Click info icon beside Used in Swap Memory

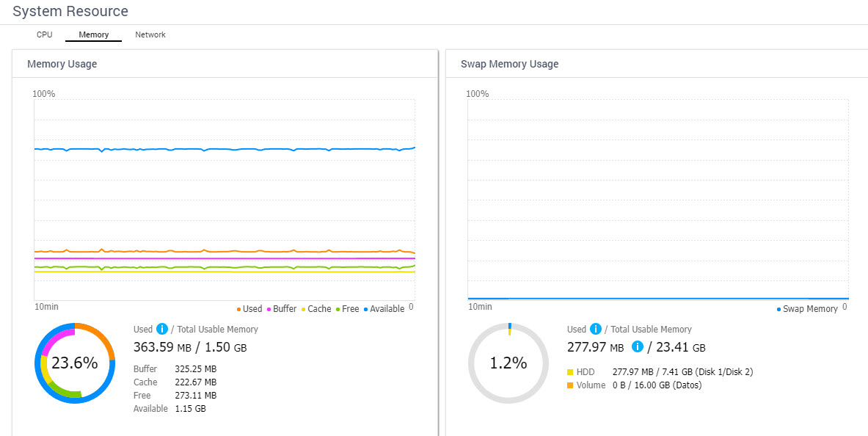tap(596, 329)
